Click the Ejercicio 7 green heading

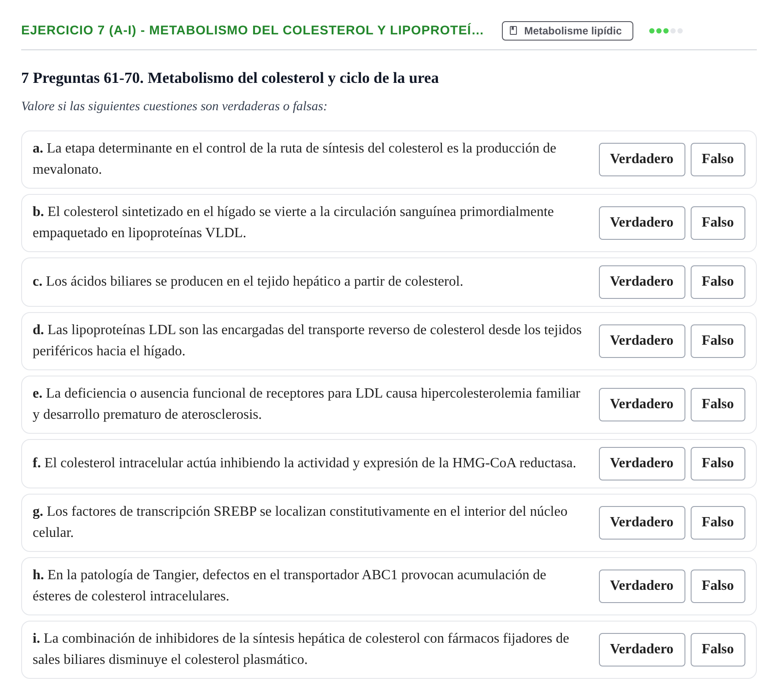tap(252, 30)
